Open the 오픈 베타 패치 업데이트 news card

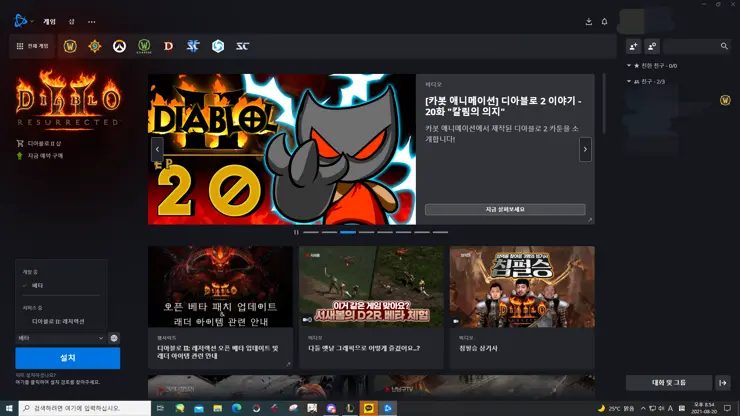220,307
